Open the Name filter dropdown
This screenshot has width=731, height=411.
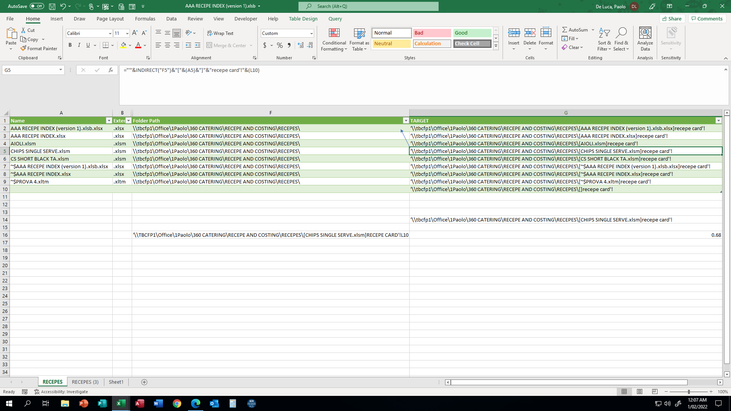109,121
